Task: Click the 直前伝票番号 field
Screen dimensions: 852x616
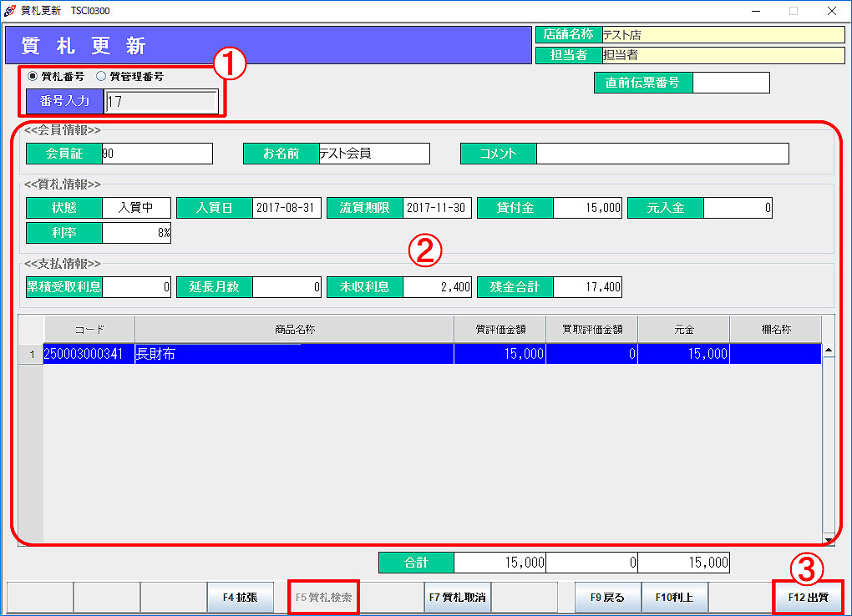Action: pyautogui.click(x=731, y=83)
